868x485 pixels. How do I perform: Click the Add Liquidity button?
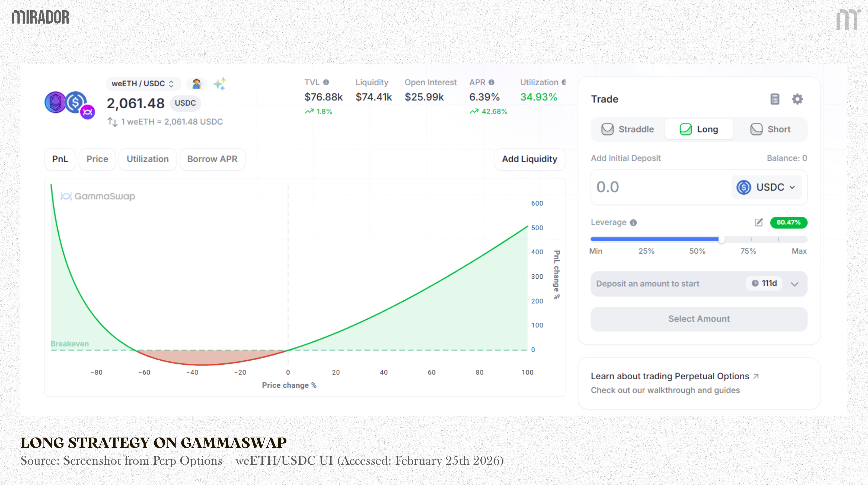point(529,159)
